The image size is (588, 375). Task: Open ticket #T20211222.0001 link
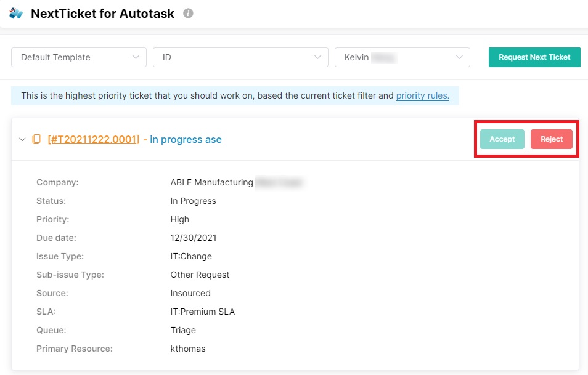(x=94, y=139)
